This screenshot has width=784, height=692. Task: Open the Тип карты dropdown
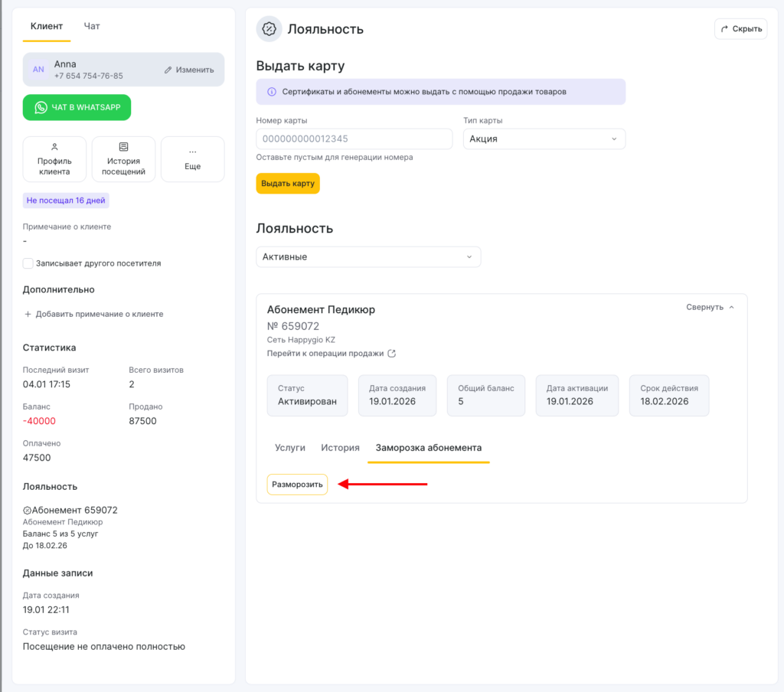(x=544, y=139)
